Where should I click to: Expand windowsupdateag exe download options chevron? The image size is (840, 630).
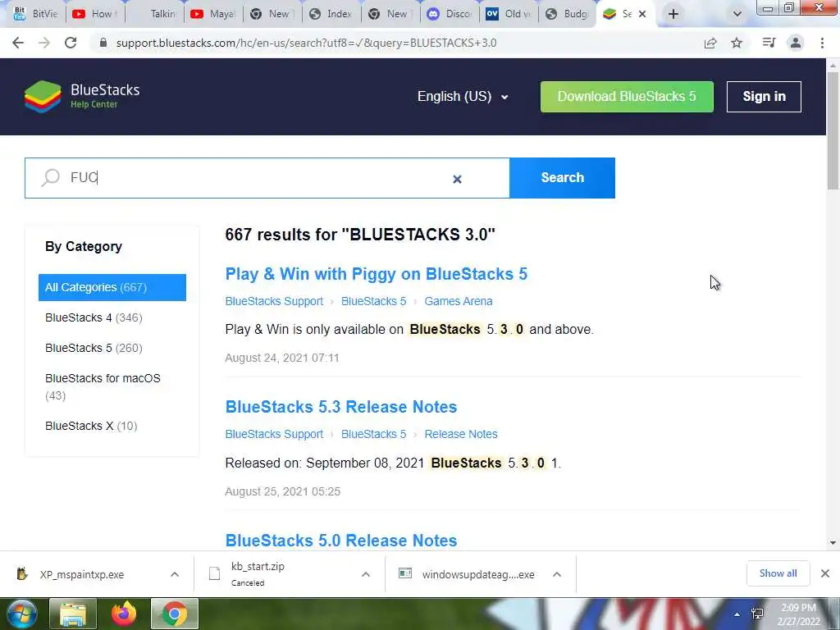pyautogui.click(x=557, y=574)
